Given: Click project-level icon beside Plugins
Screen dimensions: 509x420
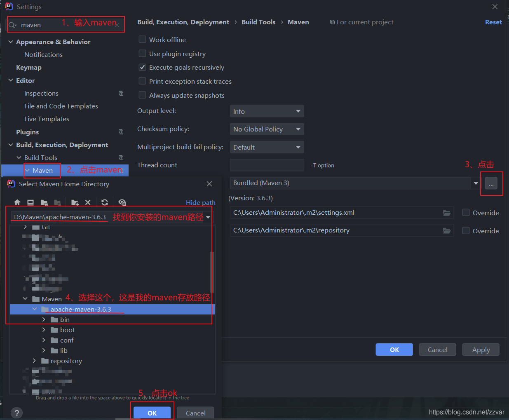Looking at the screenshot, I should click(x=121, y=132).
